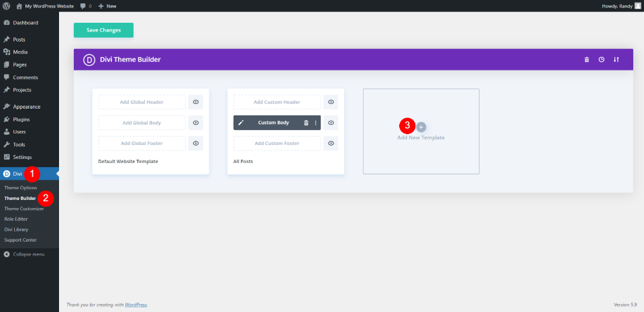Open Role Editor submenu item
This screenshot has height=312, width=644.
click(16, 219)
